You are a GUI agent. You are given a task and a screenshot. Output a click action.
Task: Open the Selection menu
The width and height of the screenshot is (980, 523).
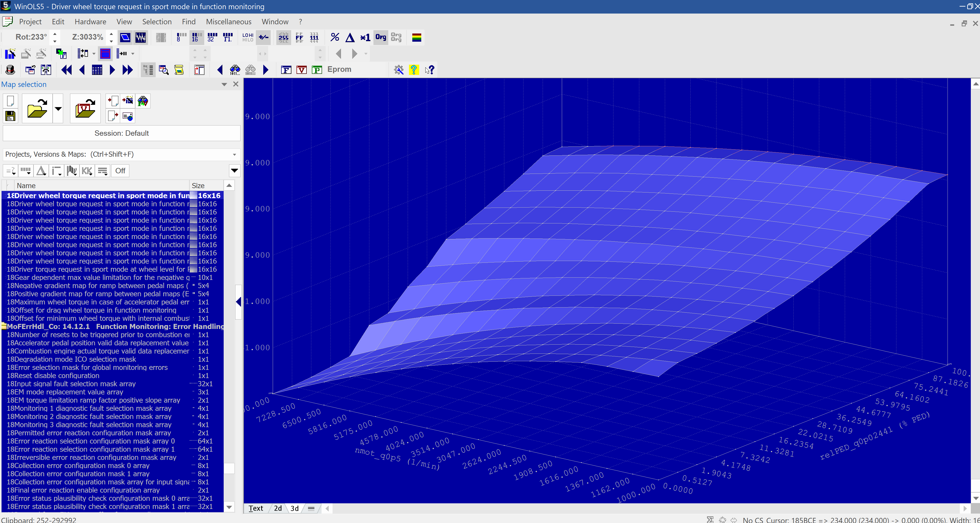tap(157, 22)
